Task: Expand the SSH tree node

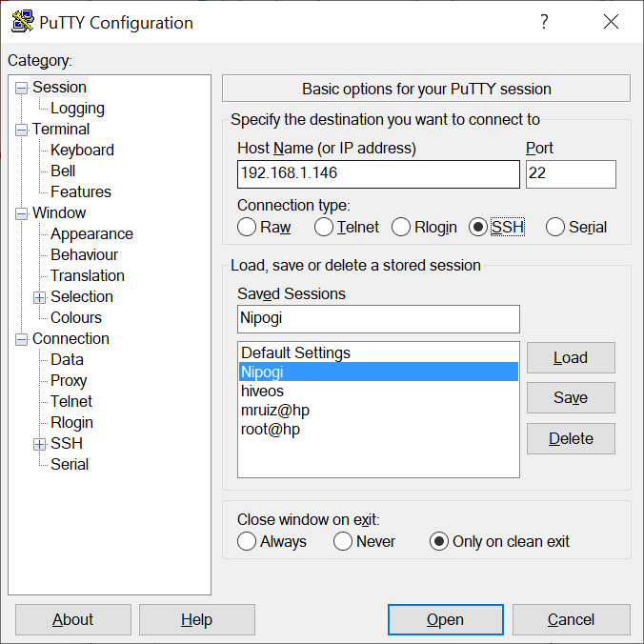Action: [39, 444]
